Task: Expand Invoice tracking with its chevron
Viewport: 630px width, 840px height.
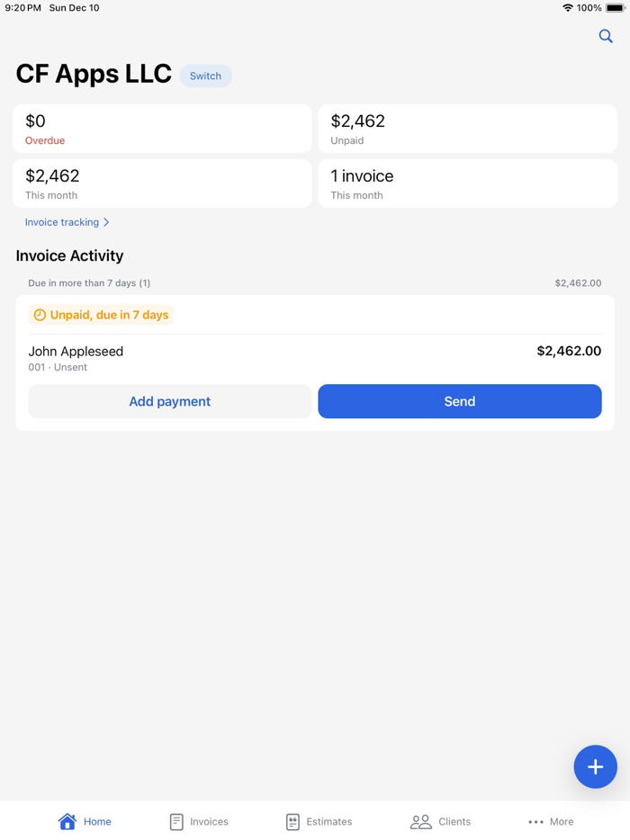Action: pyautogui.click(x=105, y=222)
